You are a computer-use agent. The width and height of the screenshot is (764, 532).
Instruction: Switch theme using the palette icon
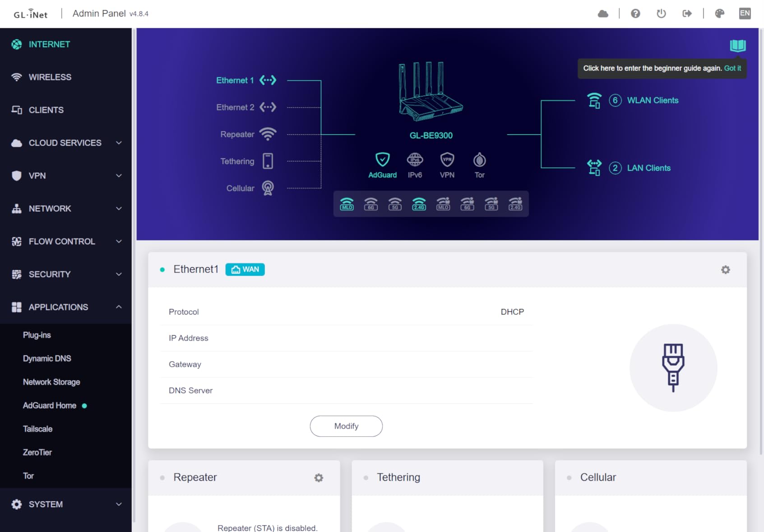click(720, 14)
